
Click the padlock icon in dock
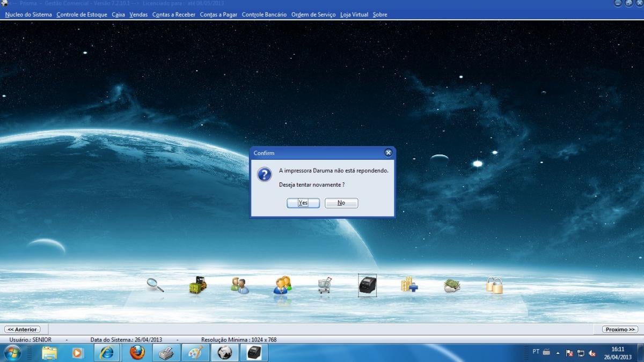tap(494, 285)
